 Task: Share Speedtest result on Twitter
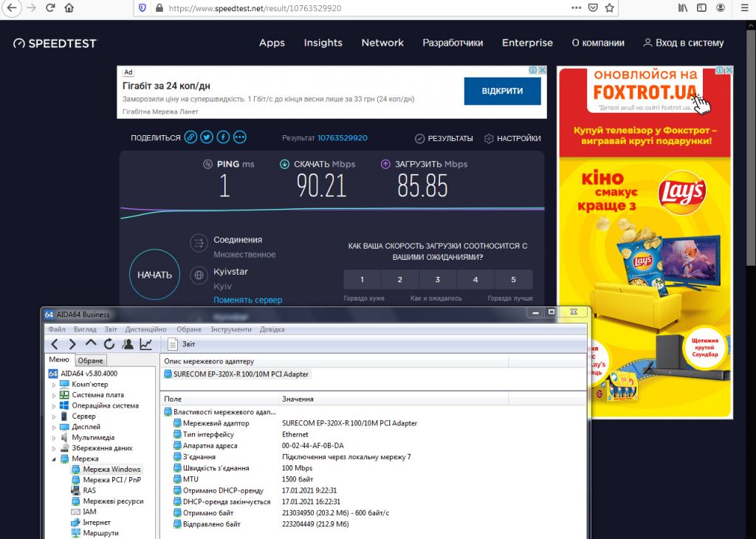[x=207, y=137]
